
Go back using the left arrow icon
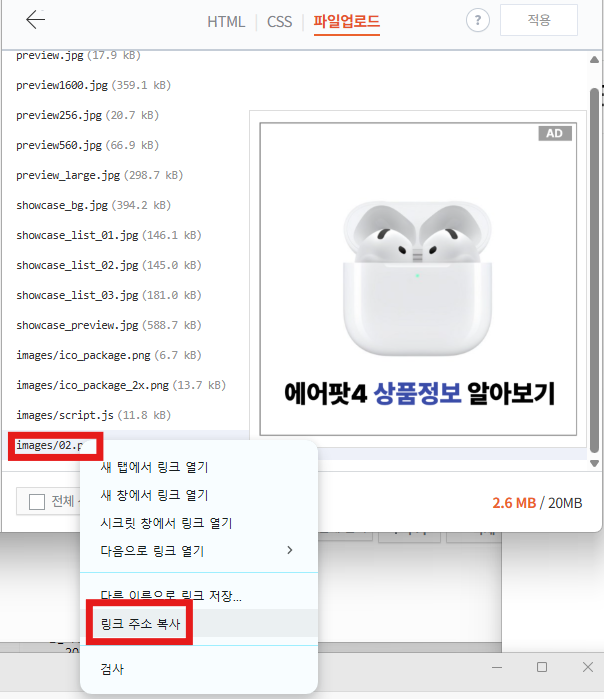point(35,20)
